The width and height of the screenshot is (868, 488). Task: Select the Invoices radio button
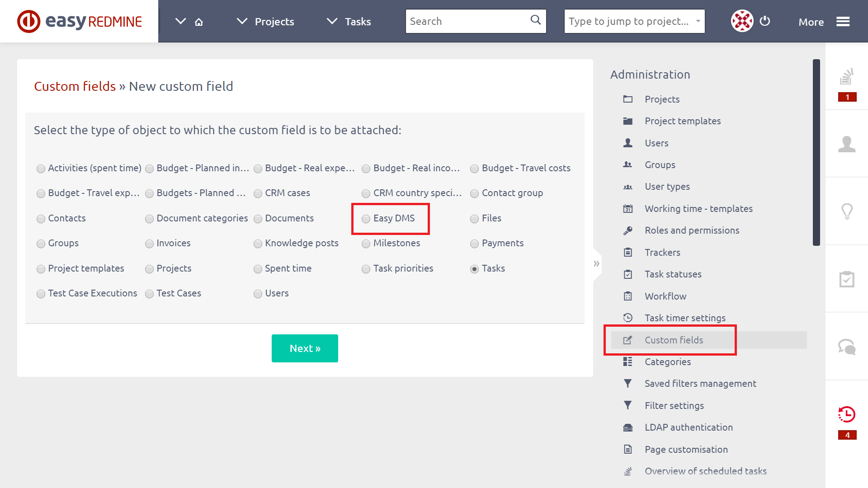[149, 244]
